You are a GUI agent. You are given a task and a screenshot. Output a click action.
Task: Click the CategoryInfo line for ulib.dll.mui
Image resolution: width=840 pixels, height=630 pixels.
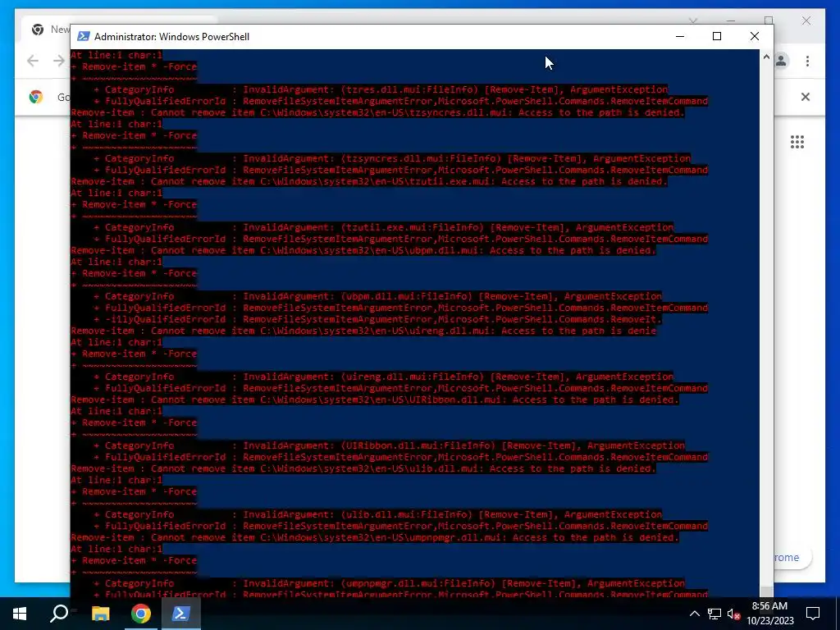377,514
